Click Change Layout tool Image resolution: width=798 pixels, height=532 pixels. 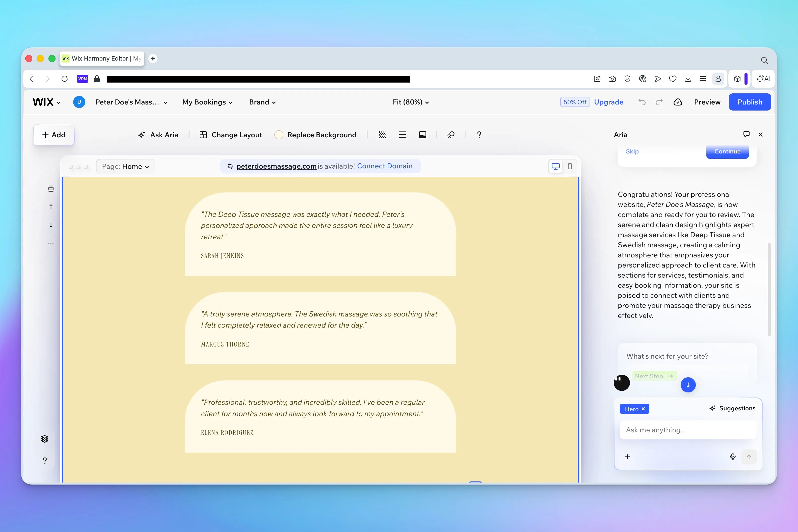point(231,135)
